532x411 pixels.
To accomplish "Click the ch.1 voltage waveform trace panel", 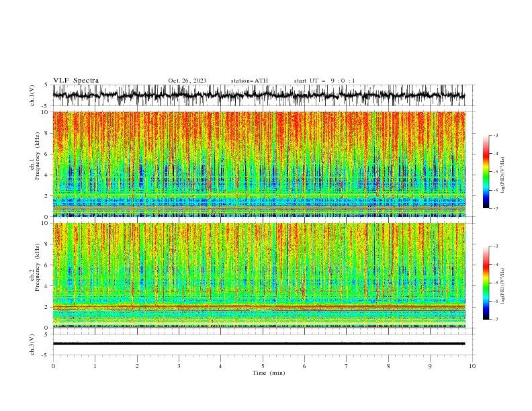I will tap(263, 95).
